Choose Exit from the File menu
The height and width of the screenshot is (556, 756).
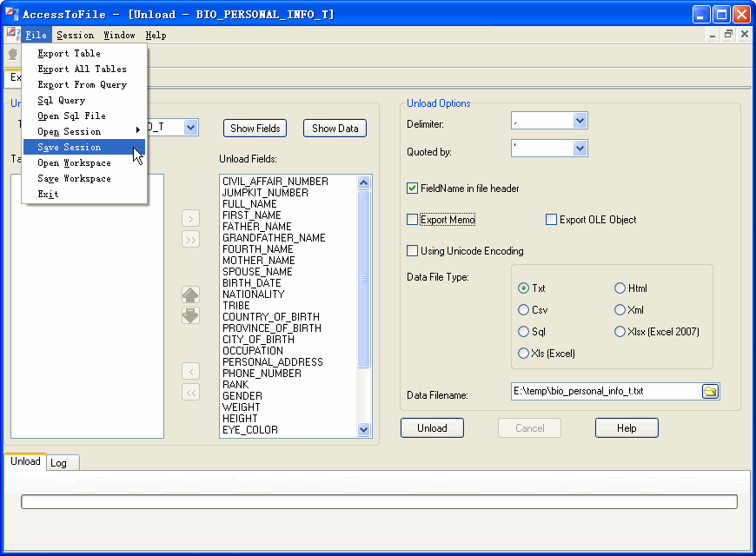(84, 194)
